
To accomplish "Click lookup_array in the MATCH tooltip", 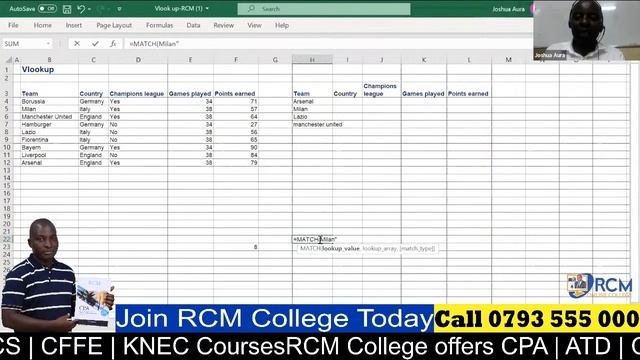I will [x=380, y=249].
